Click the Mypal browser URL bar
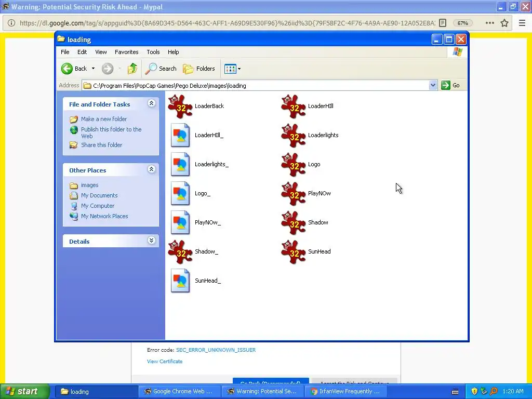 pos(227,23)
